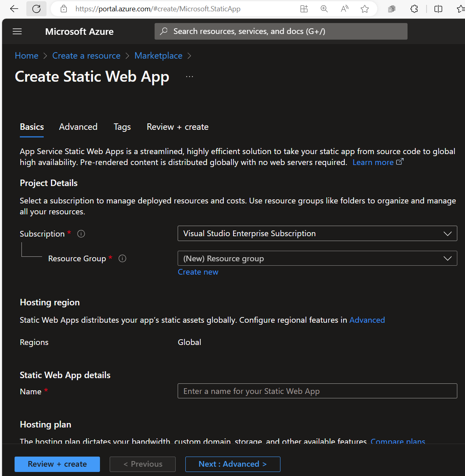Open the app install icon in address bar
Image resolution: width=465 pixels, height=476 pixels.
tap(304, 9)
